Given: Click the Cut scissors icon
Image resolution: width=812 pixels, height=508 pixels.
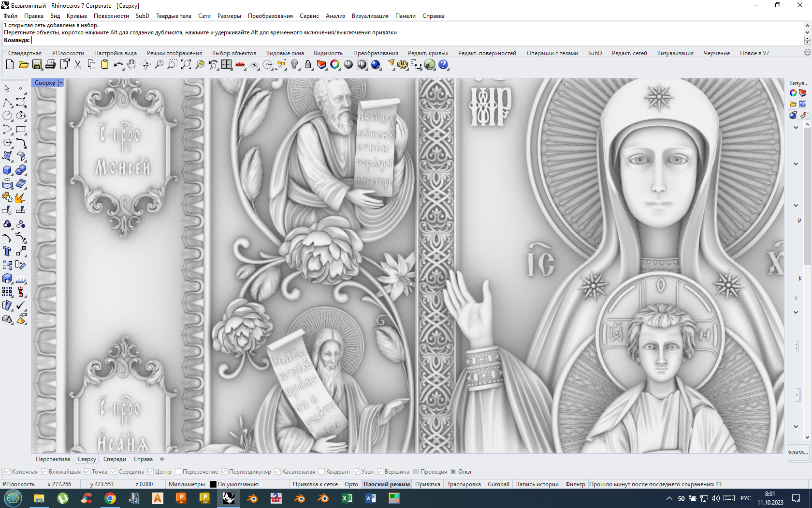Looking at the screenshot, I should click(77, 64).
